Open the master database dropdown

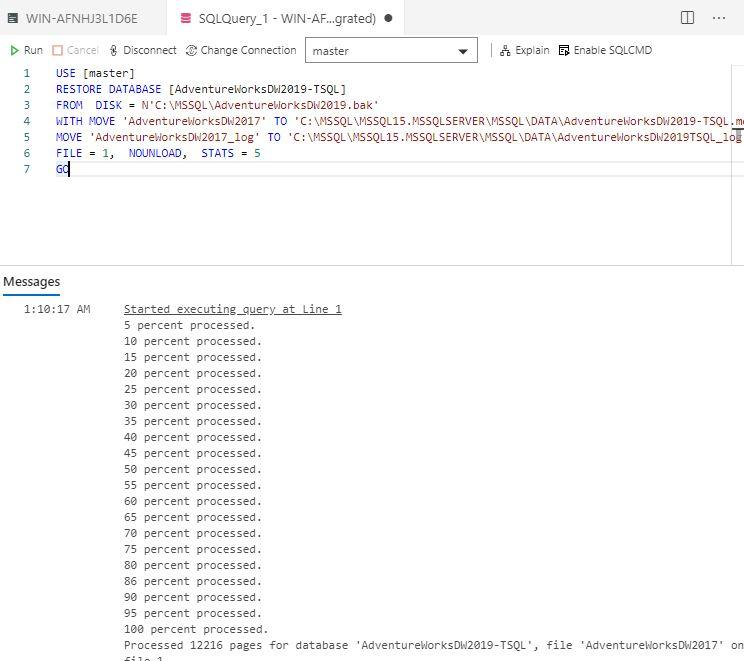coord(391,50)
